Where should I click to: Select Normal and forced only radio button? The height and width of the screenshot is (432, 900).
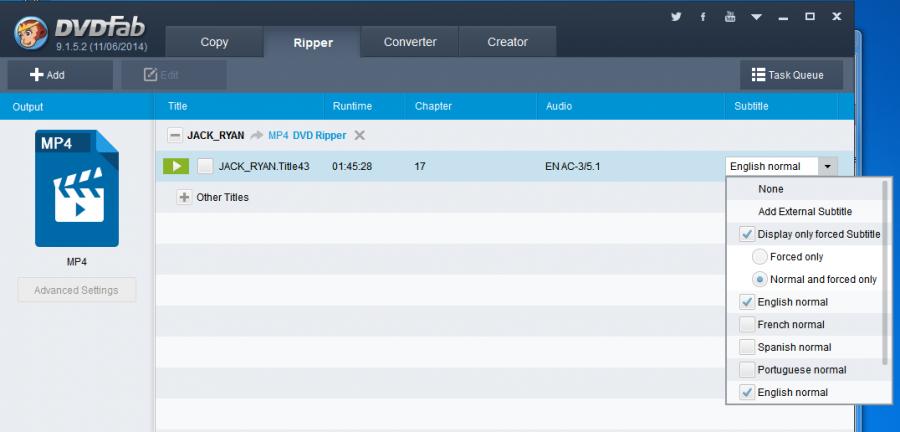[x=759, y=279]
